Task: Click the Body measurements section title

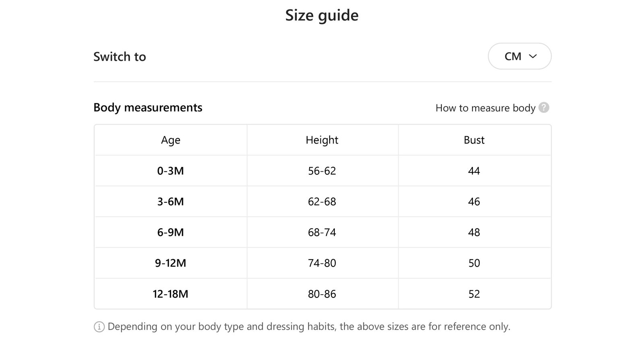Action: pyautogui.click(x=148, y=108)
